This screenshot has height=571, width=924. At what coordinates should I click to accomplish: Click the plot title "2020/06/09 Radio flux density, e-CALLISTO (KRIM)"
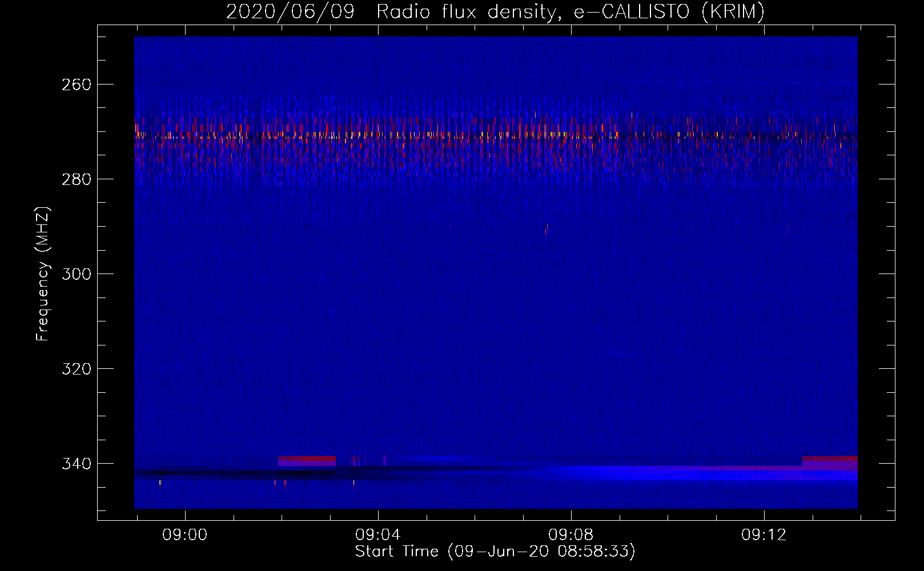tap(495, 12)
